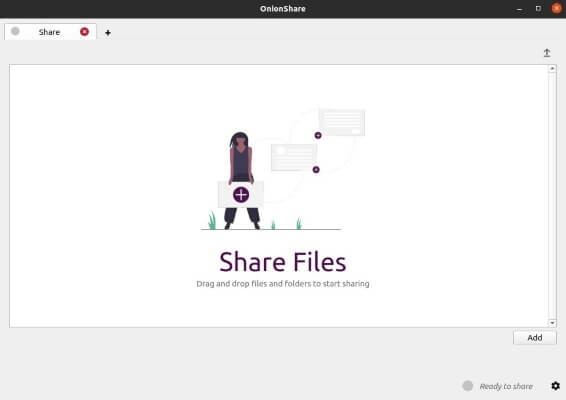Click the 'Drag and drop files' hint text
The height and width of the screenshot is (400, 566).
(283, 284)
